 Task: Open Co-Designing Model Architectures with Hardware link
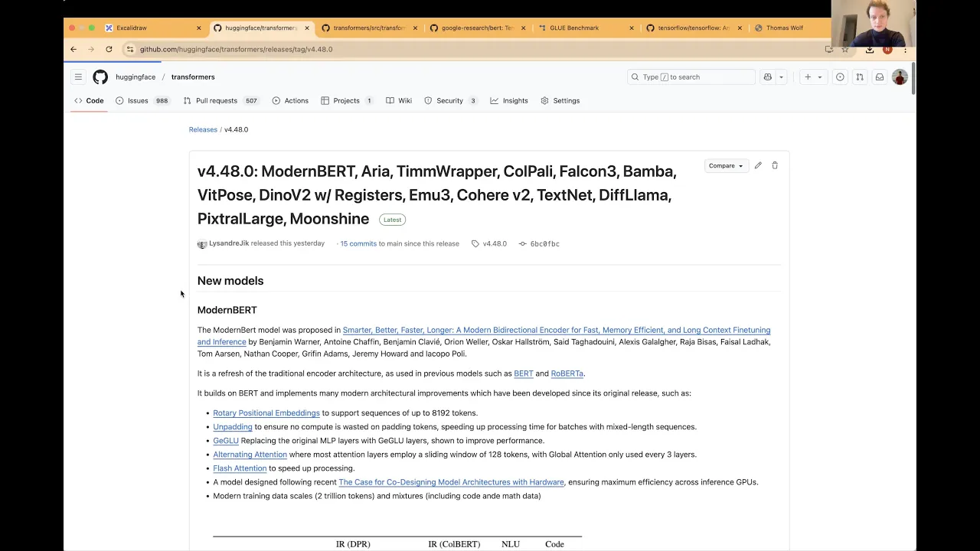451,482
